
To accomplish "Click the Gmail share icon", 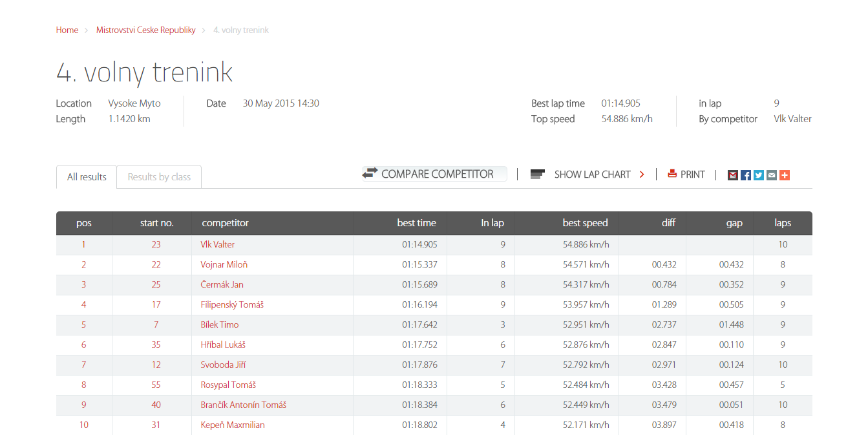I will click(x=733, y=175).
